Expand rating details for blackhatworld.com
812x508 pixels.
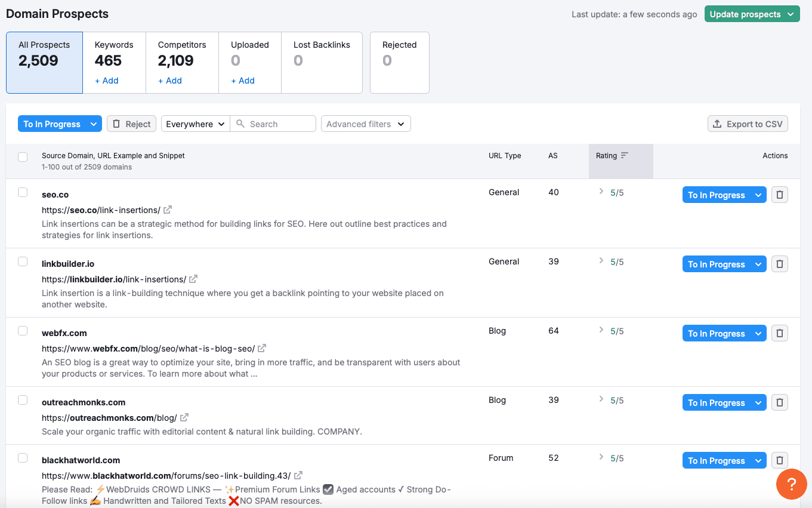(601, 457)
